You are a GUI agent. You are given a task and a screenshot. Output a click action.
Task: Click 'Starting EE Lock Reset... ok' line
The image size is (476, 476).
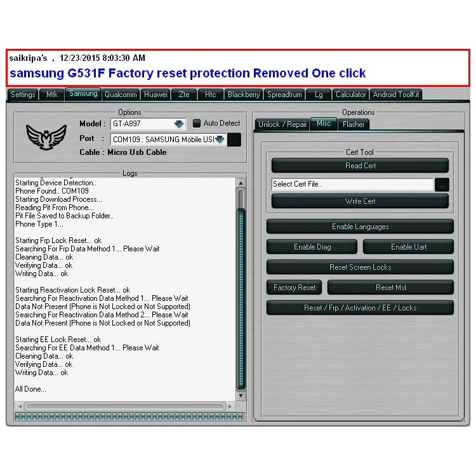click(x=58, y=340)
